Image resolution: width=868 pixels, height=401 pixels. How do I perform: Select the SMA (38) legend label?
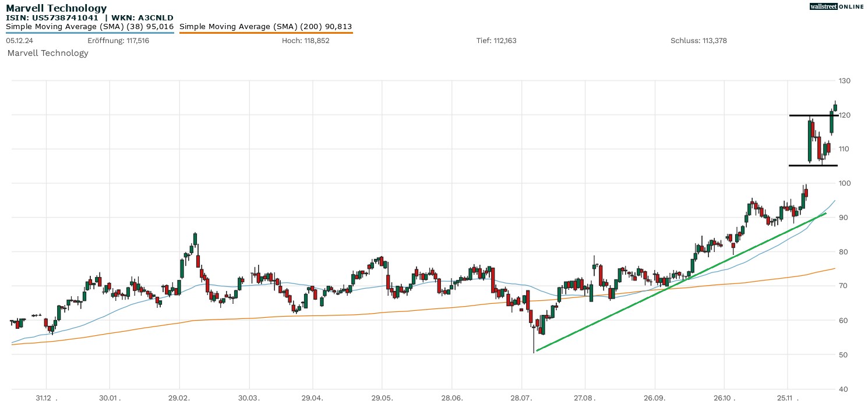[90, 26]
